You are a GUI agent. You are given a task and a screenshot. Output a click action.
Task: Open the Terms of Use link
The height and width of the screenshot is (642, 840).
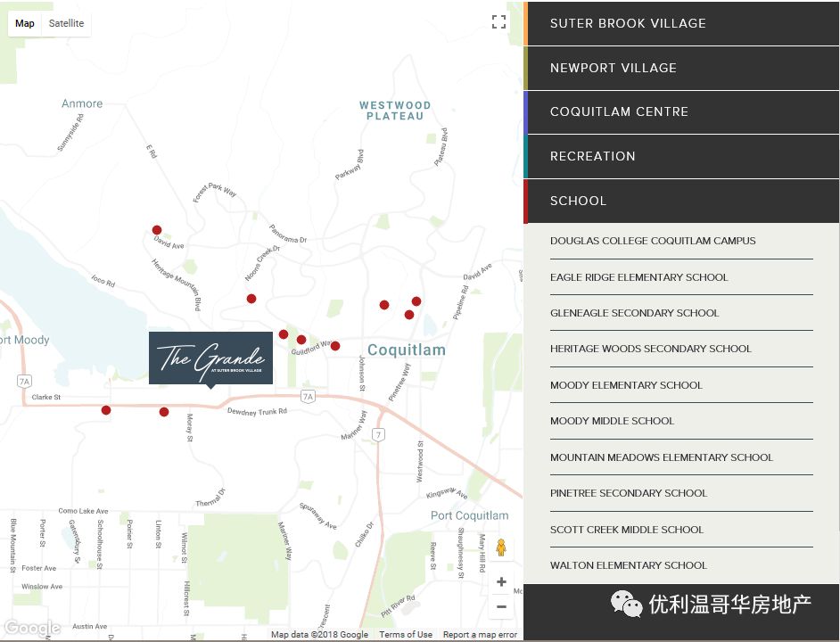pos(406,635)
